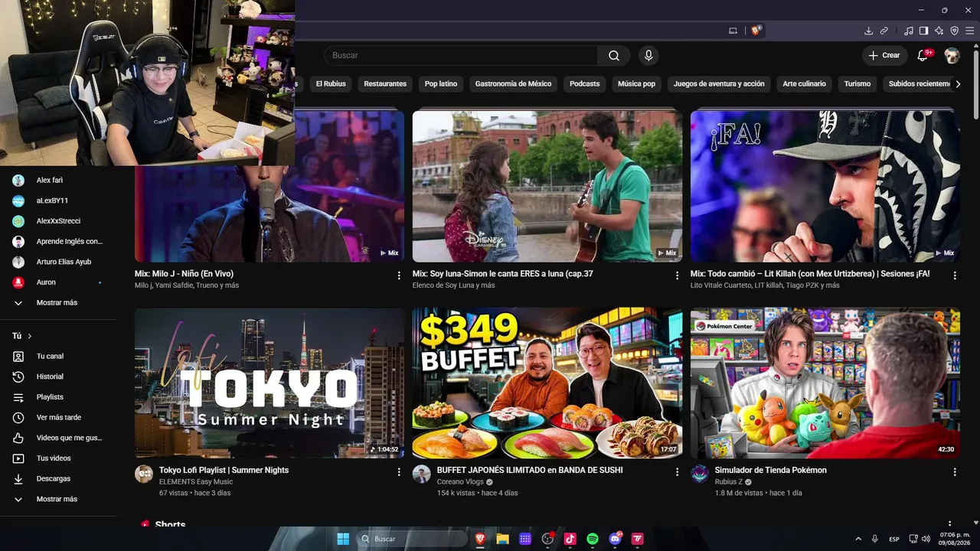Open the taskbar clock and date
The height and width of the screenshot is (551, 980).
955,539
